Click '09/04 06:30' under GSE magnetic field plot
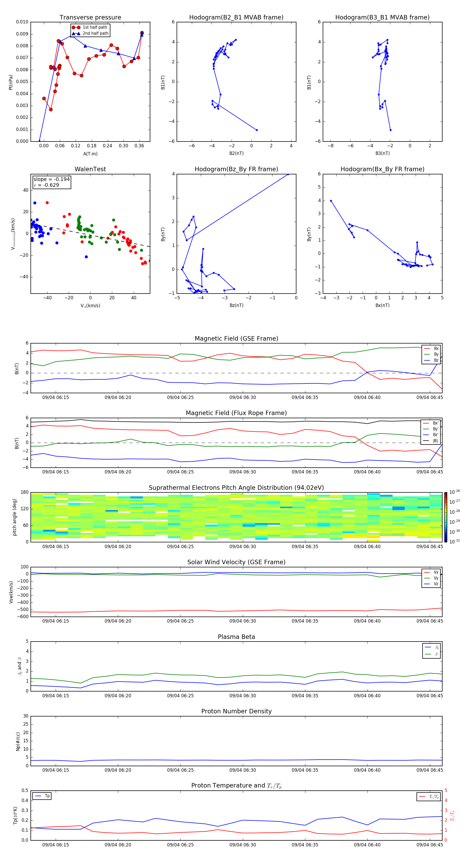The image size is (473, 868). click(242, 398)
